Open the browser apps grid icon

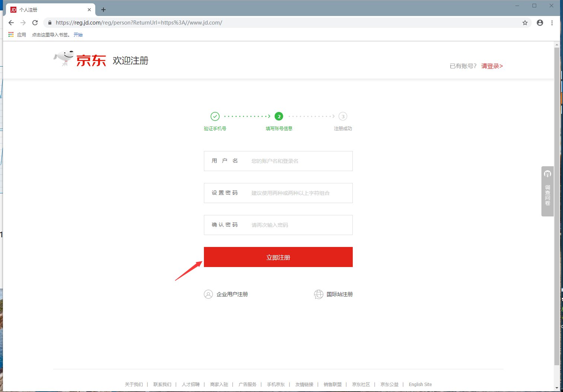coord(10,34)
